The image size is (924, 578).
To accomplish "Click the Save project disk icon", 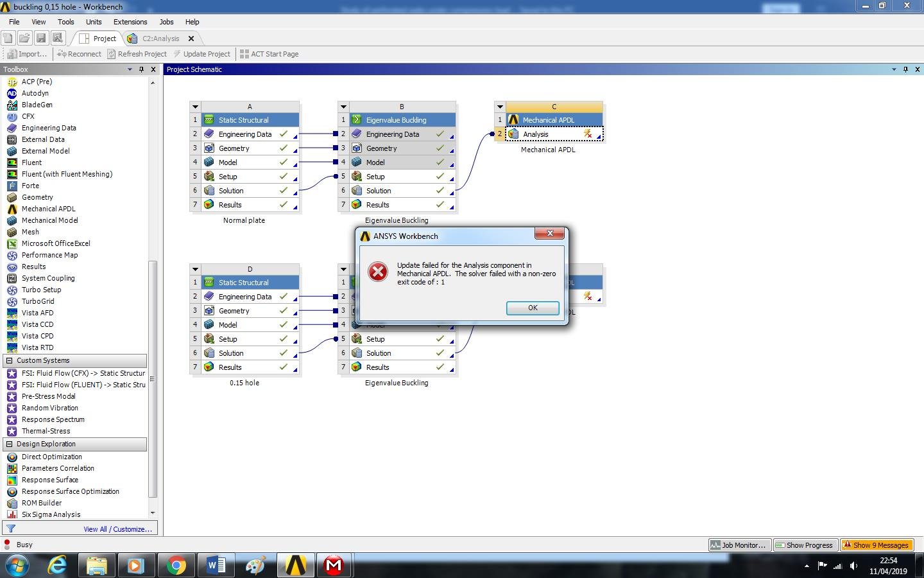I will click(41, 39).
